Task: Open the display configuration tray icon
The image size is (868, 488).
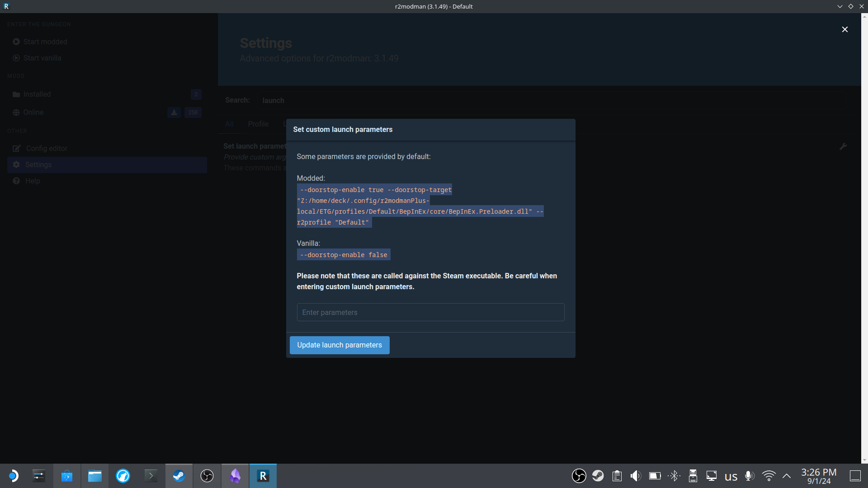Action: [712, 476]
